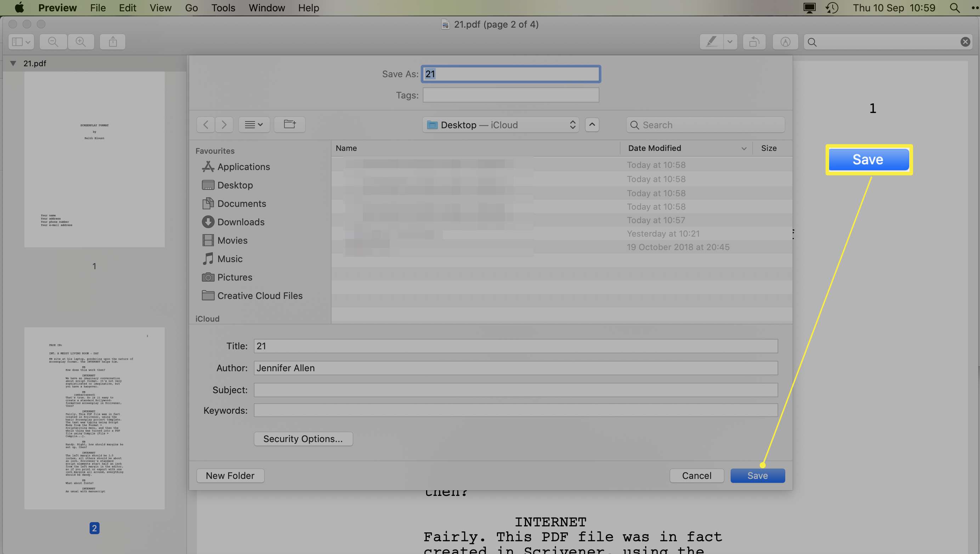Viewport: 980px width, 554px height.
Task: Open the View menu
Action: tap(160, 7)
